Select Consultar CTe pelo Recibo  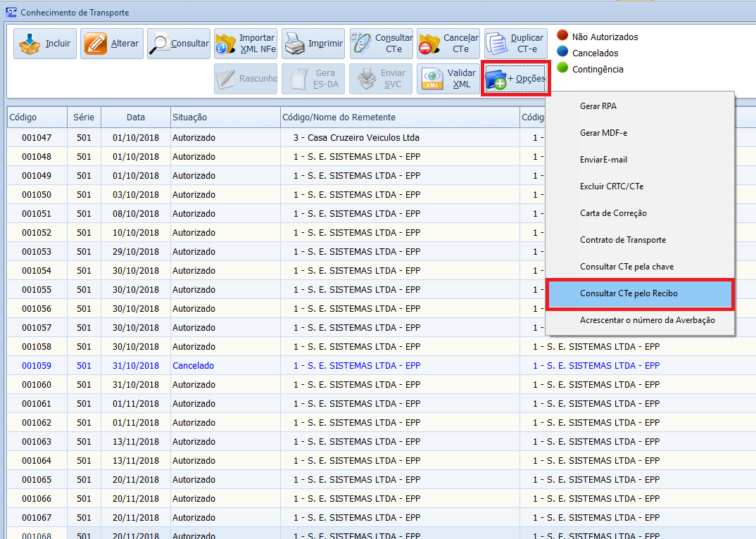click(x=629, y=293)
